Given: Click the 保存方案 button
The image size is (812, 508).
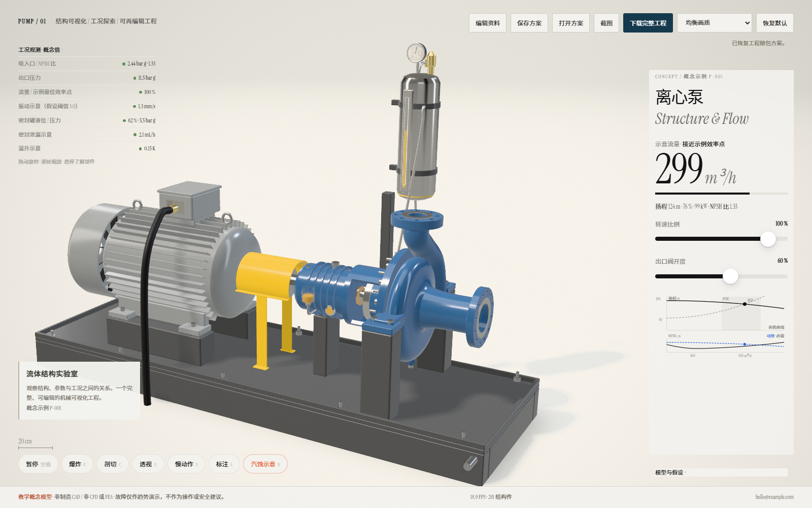Looking at the screenshot, I should coord(529,23).
